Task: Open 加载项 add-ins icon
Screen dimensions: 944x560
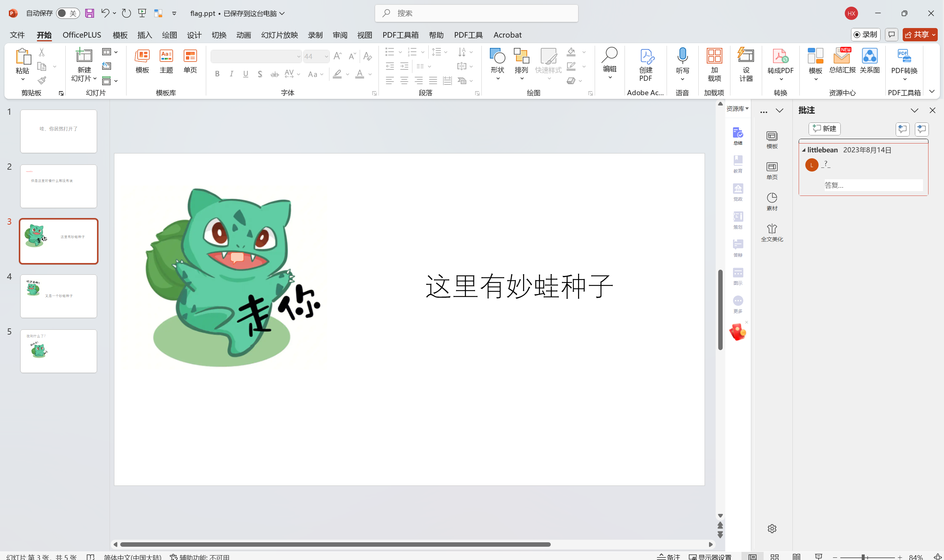Action: pos(714,65)
